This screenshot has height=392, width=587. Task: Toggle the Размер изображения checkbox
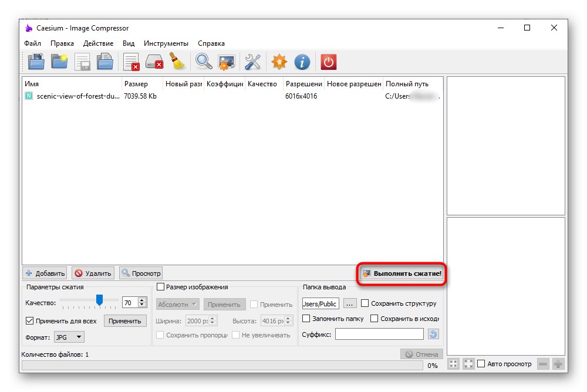[x=161, y=287]
